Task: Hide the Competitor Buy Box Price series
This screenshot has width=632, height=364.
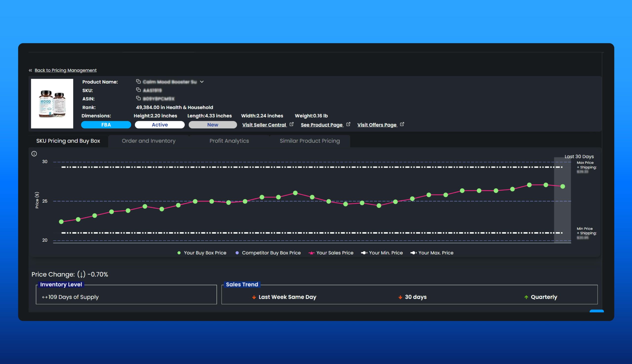Action: pos(268,253)
